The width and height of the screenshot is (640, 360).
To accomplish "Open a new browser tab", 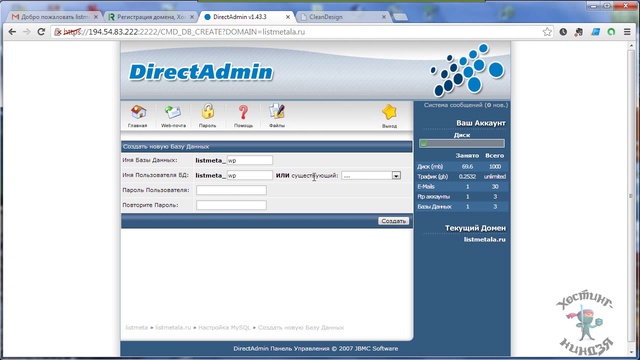I will (400, 17).
